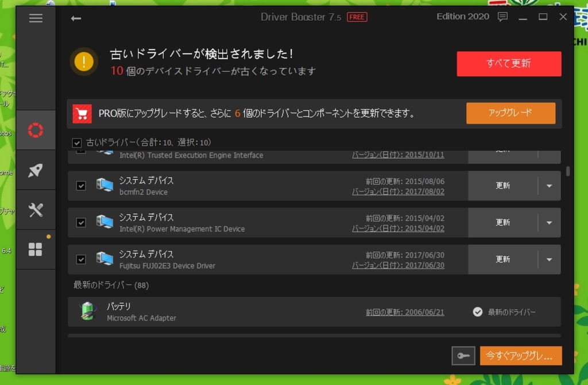Select the Microsoft AC Adapter row text
Viewport: 588px width, 385px height.
click(141, 318)
